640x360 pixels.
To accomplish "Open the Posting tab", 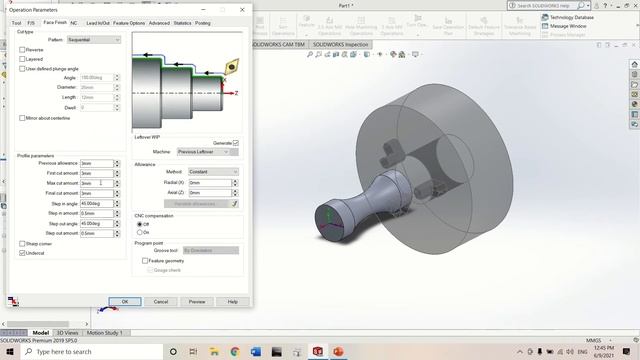I will coord(203,23).
